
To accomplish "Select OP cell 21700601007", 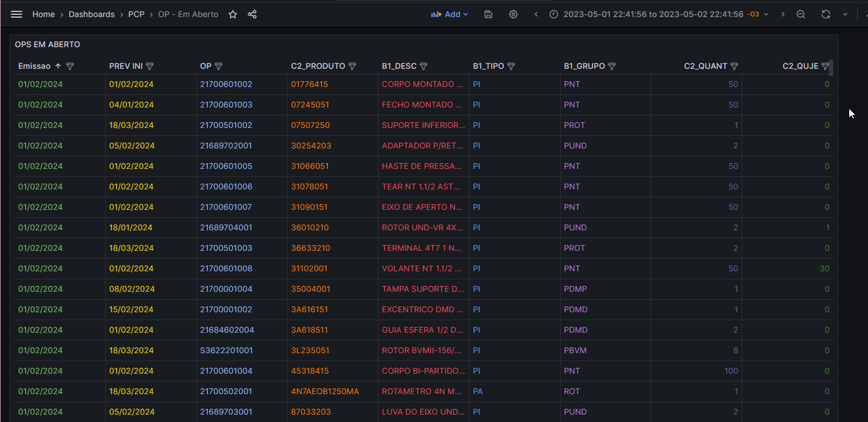I will (226, 207).
